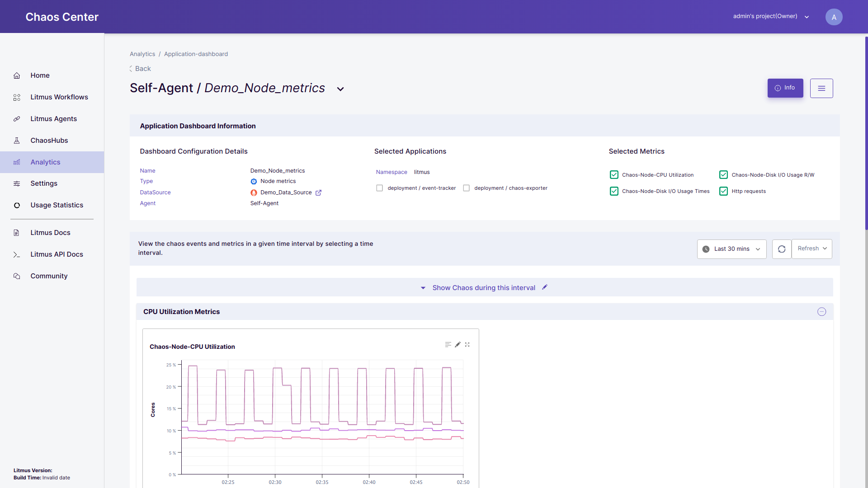Open the Demo_Data_Source external link icon

coord(318,192)
